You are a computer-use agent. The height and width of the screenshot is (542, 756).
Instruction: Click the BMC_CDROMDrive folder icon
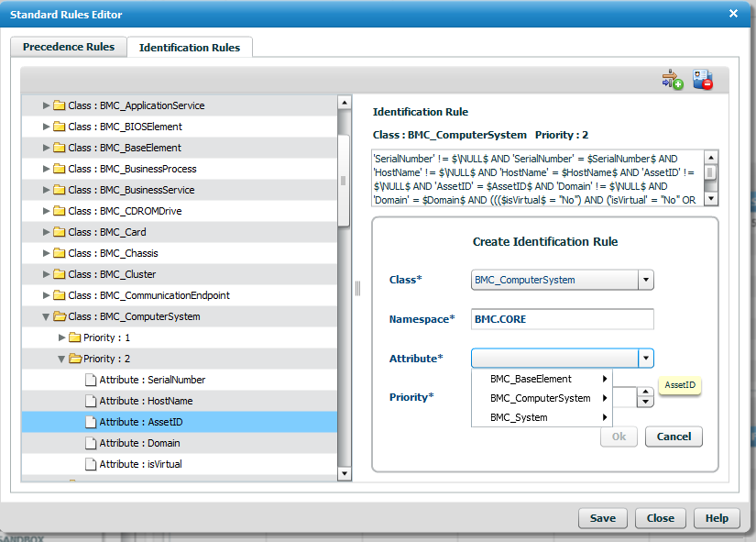click(x=60, y=211)
